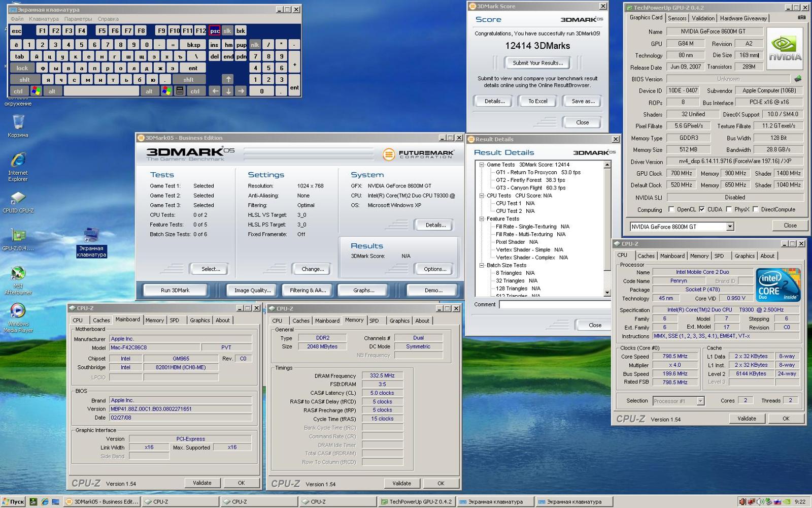Enable the DirectCompute checkbox in GPU-Z
The image size is (812, 508).
(x=756, y=209)
